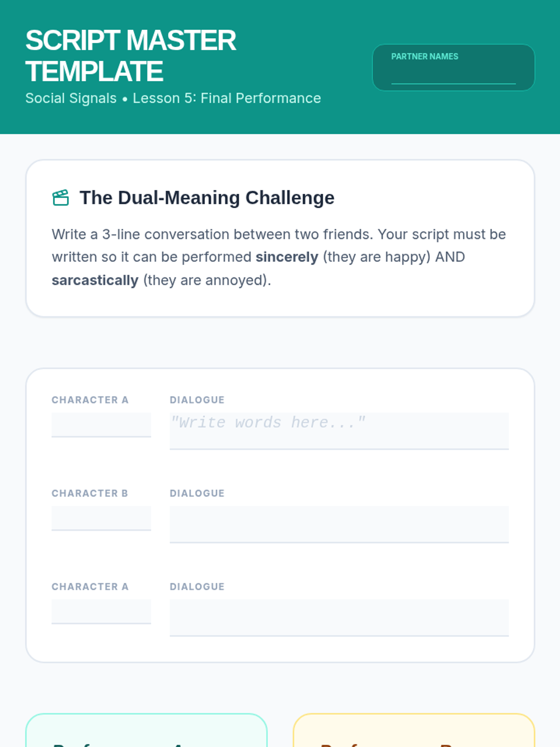560x747 pixels.
Task: Click the clapperboard icon beside the challenge heading
Action: (61, 198)
